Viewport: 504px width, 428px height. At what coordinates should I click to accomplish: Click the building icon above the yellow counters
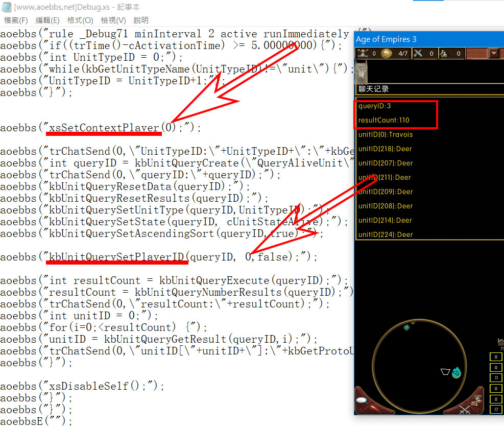coord(500,342)
